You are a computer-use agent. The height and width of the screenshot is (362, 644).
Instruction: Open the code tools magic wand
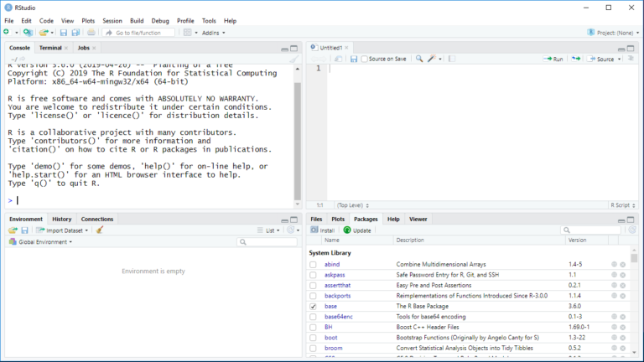431,59
